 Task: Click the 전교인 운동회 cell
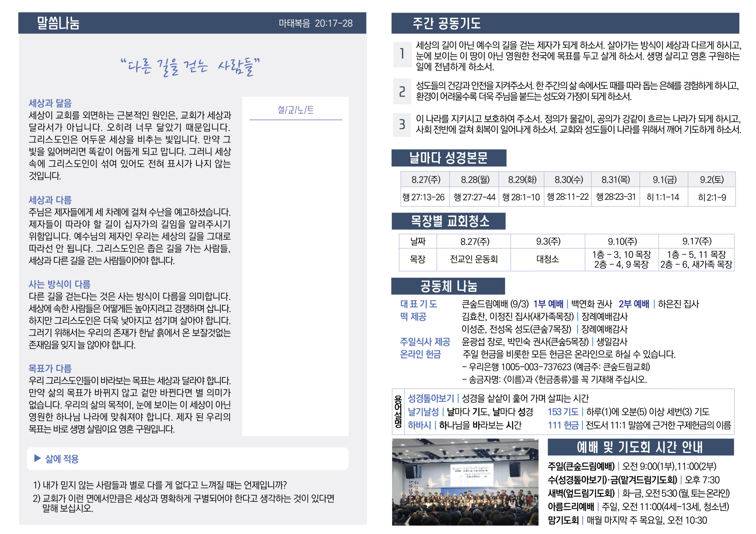pos(474,259)
